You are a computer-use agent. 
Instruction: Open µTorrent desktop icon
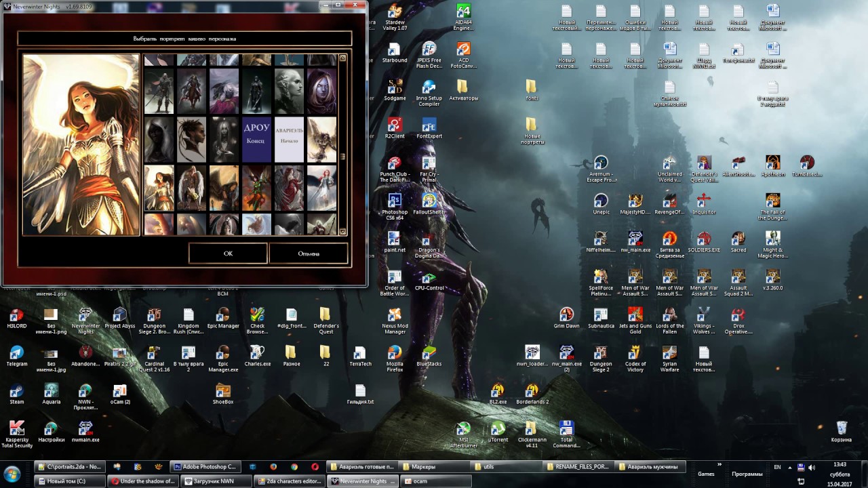(x=498, y=432)
